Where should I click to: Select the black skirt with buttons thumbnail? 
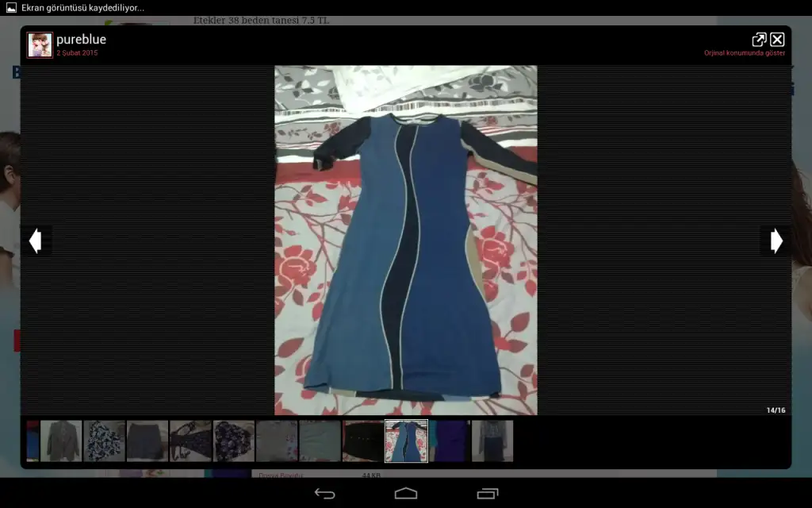[x=362, y=441]
